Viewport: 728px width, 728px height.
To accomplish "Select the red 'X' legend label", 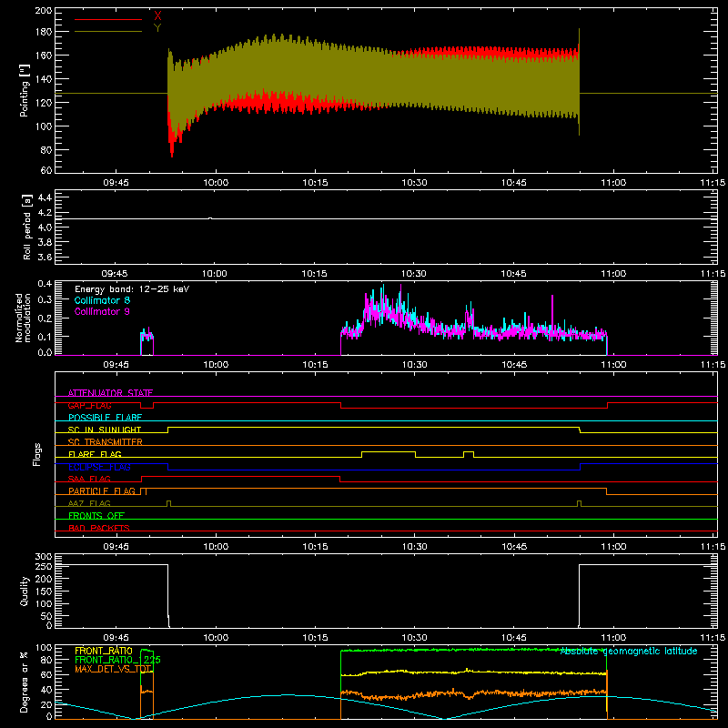I will point(157,15).
